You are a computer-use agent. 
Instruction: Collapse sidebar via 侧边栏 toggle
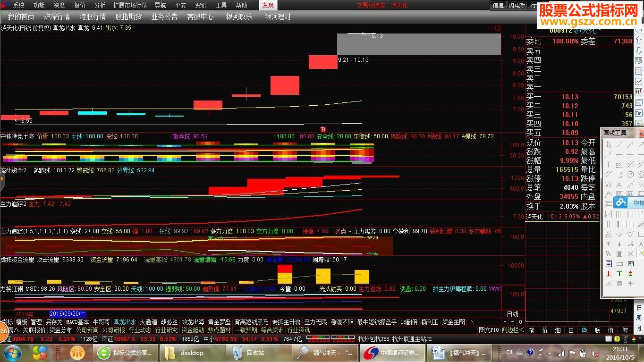[513, 330]
